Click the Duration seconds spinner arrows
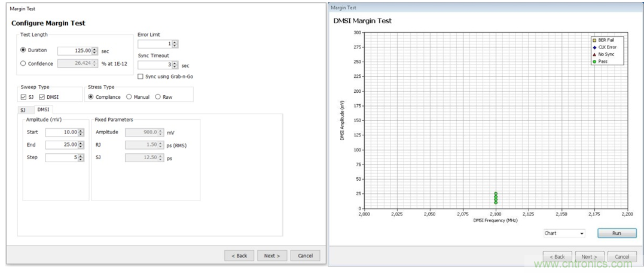 point(95,51)
